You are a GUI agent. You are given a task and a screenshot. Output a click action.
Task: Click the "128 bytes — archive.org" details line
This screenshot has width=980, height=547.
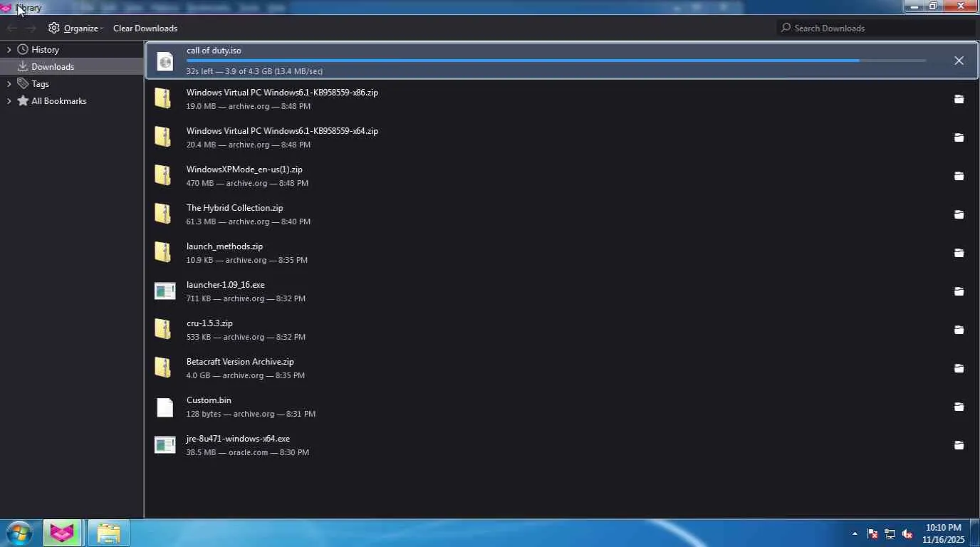pyautogui.click(x=251, y=414)
